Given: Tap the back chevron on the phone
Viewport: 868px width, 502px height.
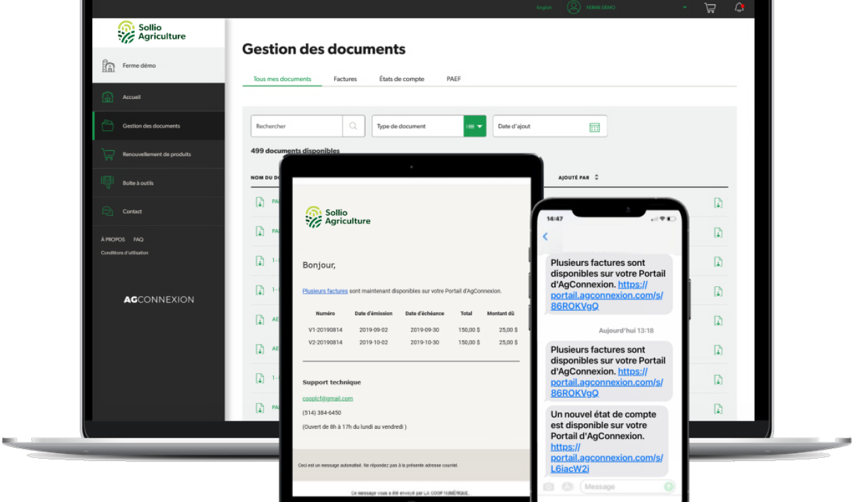Looking at the screenshot, I should point(545,237).
